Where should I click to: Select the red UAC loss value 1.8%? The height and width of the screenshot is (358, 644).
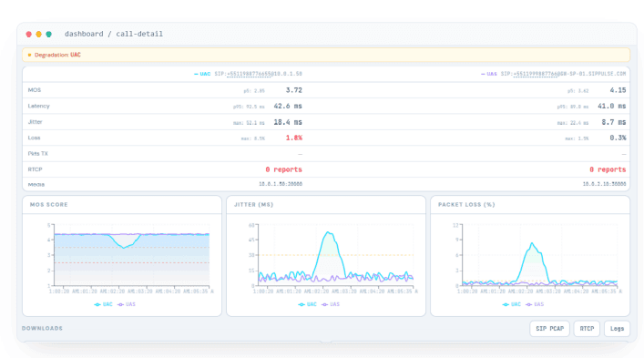293,138
